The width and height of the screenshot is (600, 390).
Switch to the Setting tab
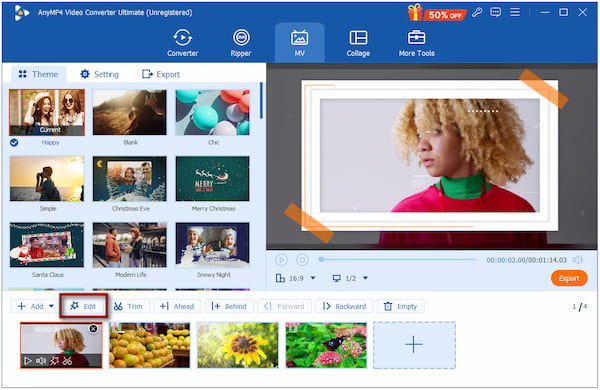(x=99, y=74)
